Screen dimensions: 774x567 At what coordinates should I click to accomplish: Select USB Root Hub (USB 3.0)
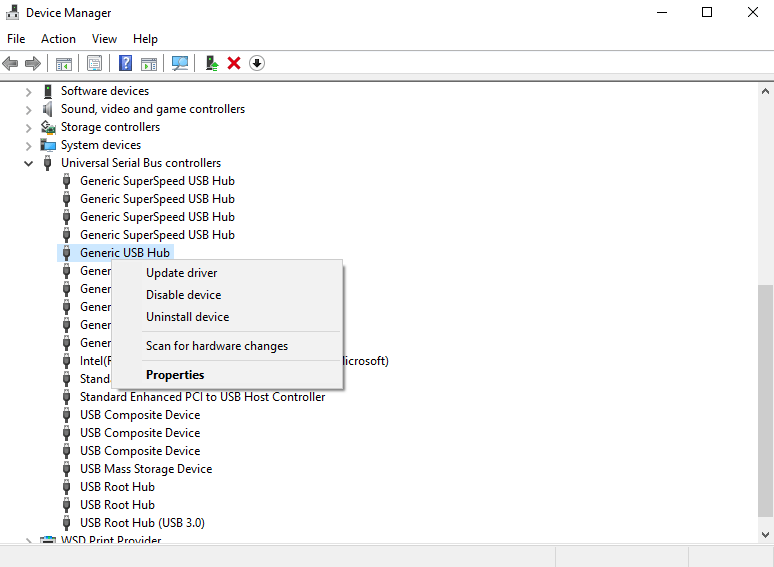coord(142,523)
